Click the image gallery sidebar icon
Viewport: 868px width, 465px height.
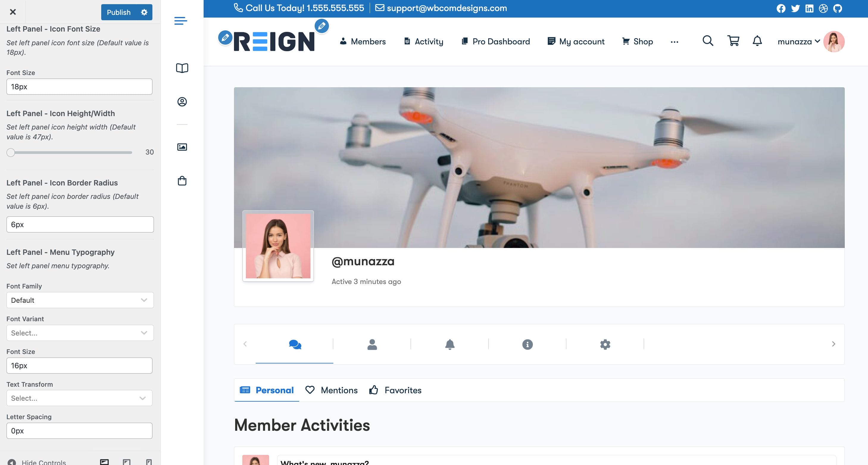(182, 147)
